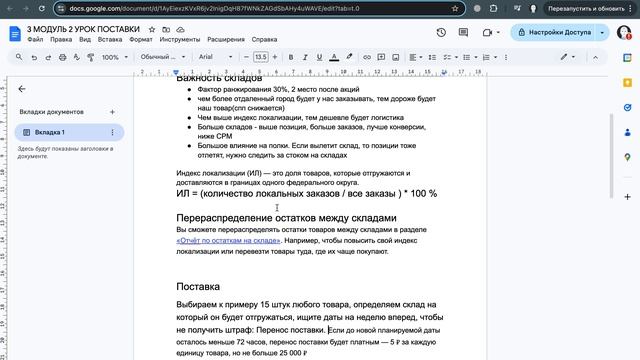This screenshot has width=640, height=360.
Task: Increase the font size
Action: pos(275,57)
